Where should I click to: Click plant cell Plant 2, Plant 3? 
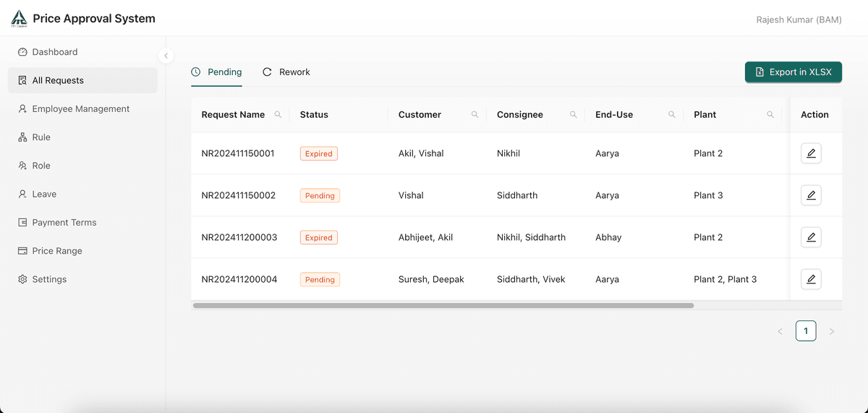point(725,279)
